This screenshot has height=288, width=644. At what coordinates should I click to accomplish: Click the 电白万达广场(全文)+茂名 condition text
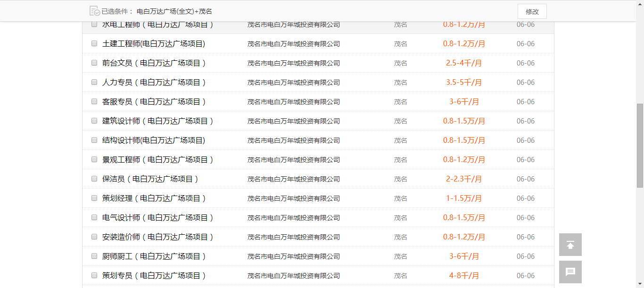tap(174, 11)
